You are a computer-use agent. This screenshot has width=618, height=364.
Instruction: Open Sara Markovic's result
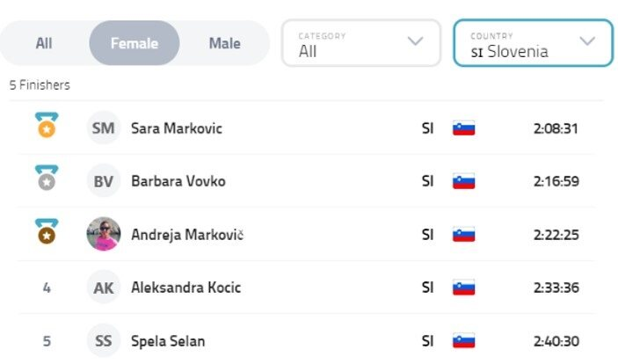177,128
